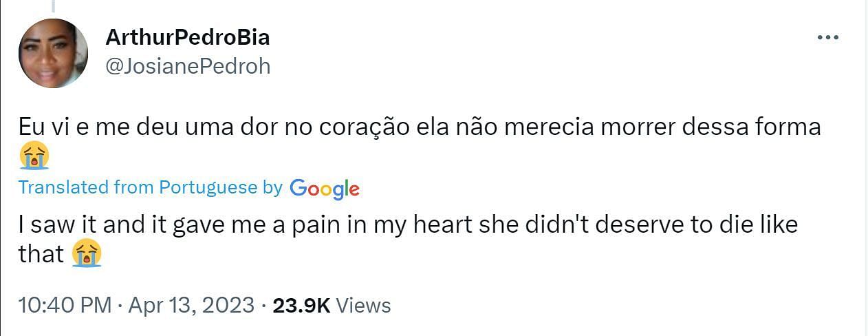The height and width of the screenshot is (336, 868).
Task: Click "Translated from Portuguese by" label
Action: [150, 187]
